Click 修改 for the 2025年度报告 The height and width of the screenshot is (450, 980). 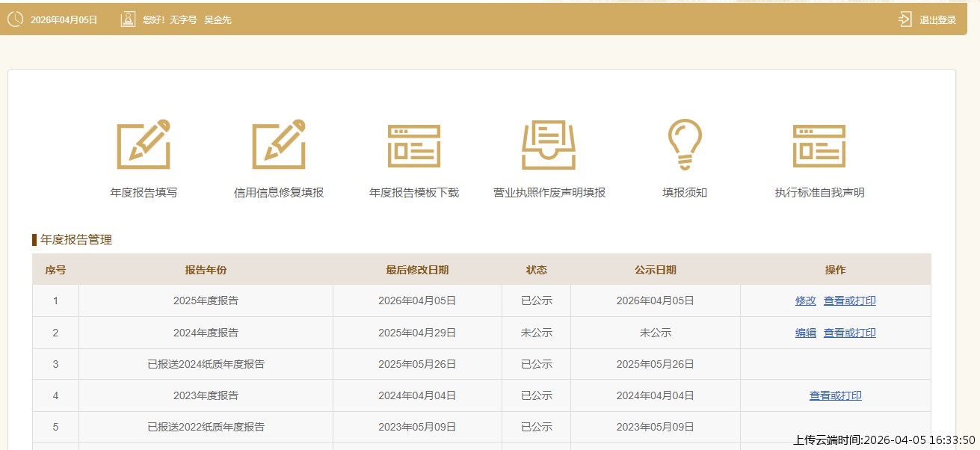(x=805, y=301)
